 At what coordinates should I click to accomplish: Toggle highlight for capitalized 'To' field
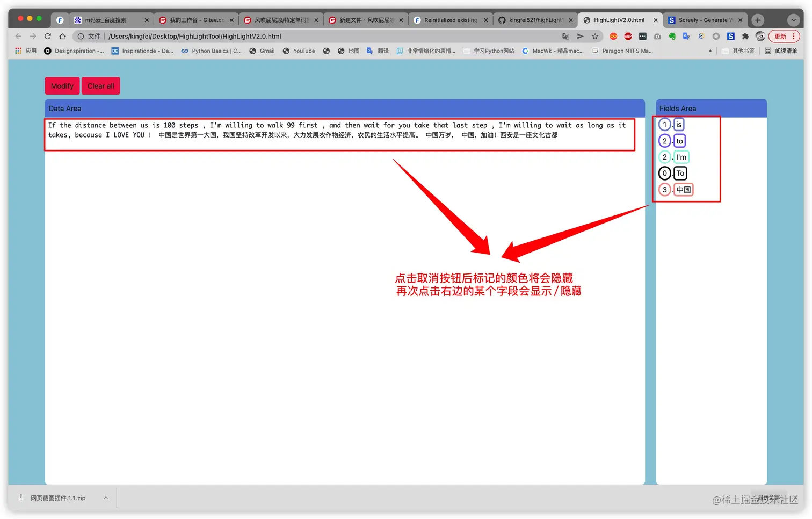click(x=680, y=173)
